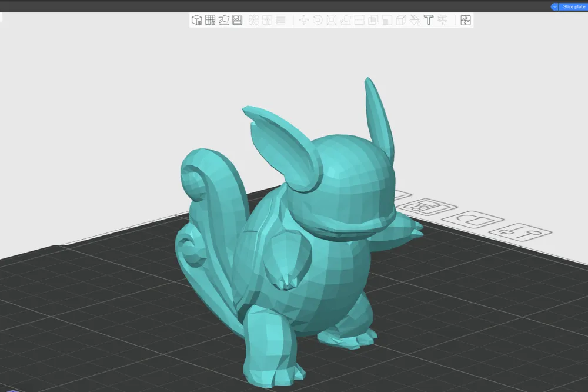Open the Slice plate dropdown arrow

pyautogui.click(x=553, y=6)
